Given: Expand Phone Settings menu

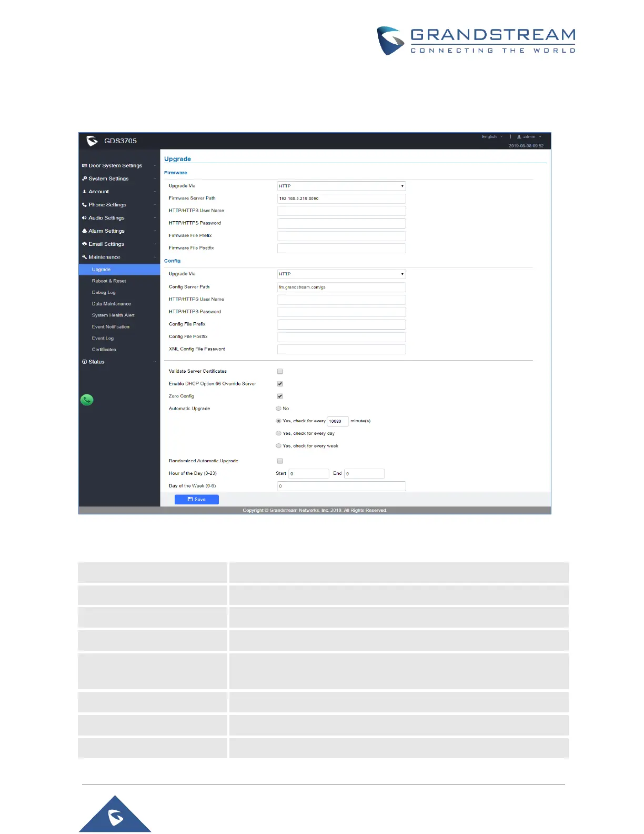Looking at the screenshot, I should tap(119, 205).
